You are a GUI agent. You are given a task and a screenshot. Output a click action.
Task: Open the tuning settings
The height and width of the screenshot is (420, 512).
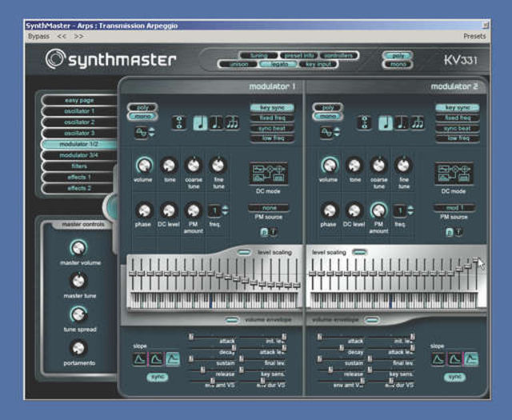259,55
